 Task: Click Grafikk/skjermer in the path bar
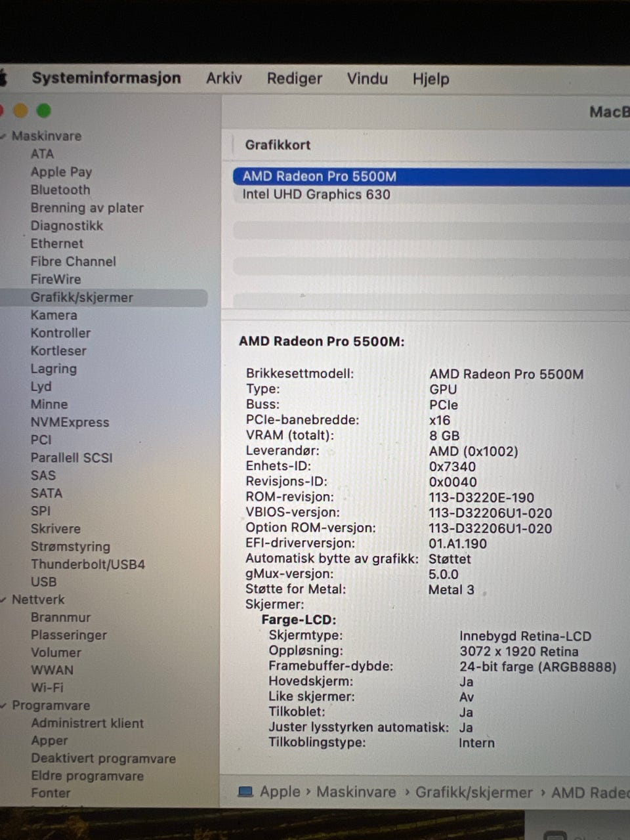point(474,793)
